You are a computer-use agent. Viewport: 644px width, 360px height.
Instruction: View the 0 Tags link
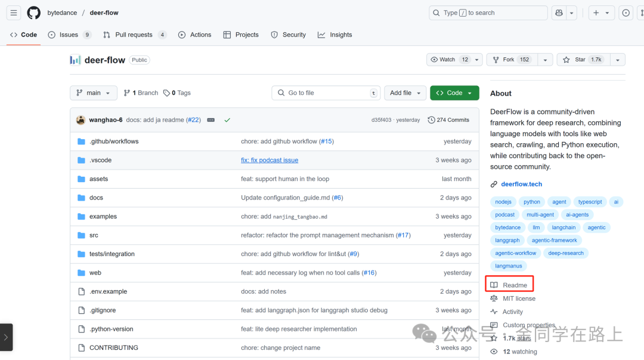point(177,93)
